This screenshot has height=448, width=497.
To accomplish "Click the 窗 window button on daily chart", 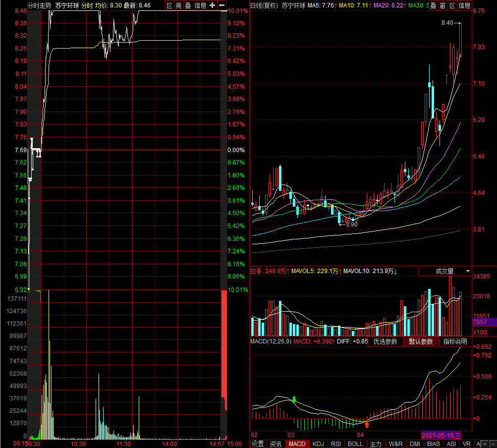I will click(x=443, y=5).
